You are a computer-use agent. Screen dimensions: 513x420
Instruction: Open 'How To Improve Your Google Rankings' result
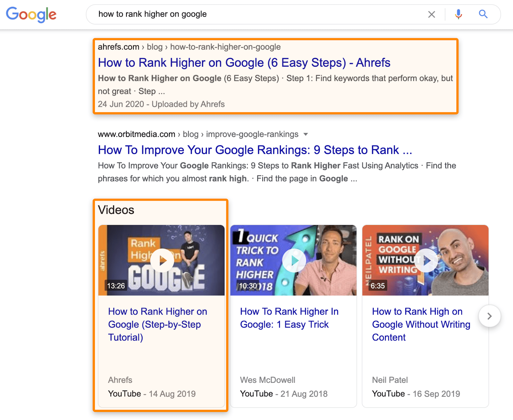(x=255, y=150)
